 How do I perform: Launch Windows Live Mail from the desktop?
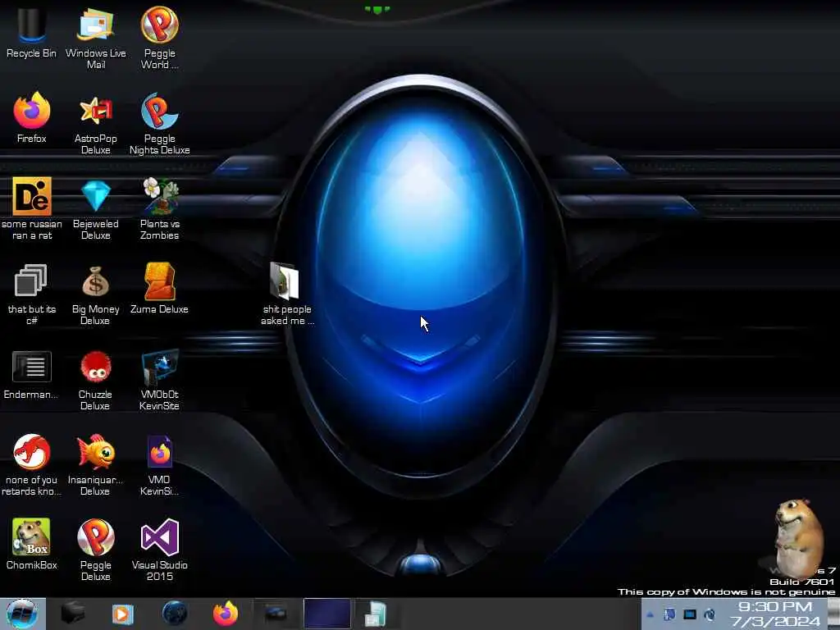coord(95,39)
